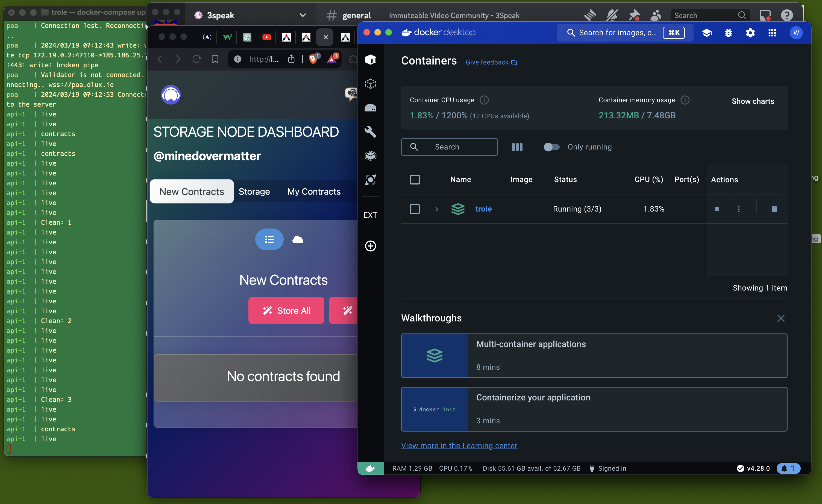
Task: Open Discord threads icon
Action: coord(590,15)
